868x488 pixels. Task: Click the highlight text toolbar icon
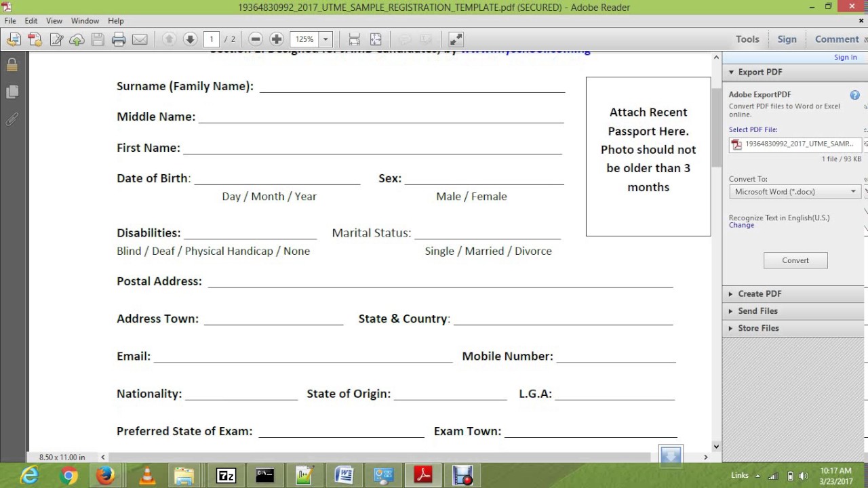pyautogui.click(x=427, y=39)
